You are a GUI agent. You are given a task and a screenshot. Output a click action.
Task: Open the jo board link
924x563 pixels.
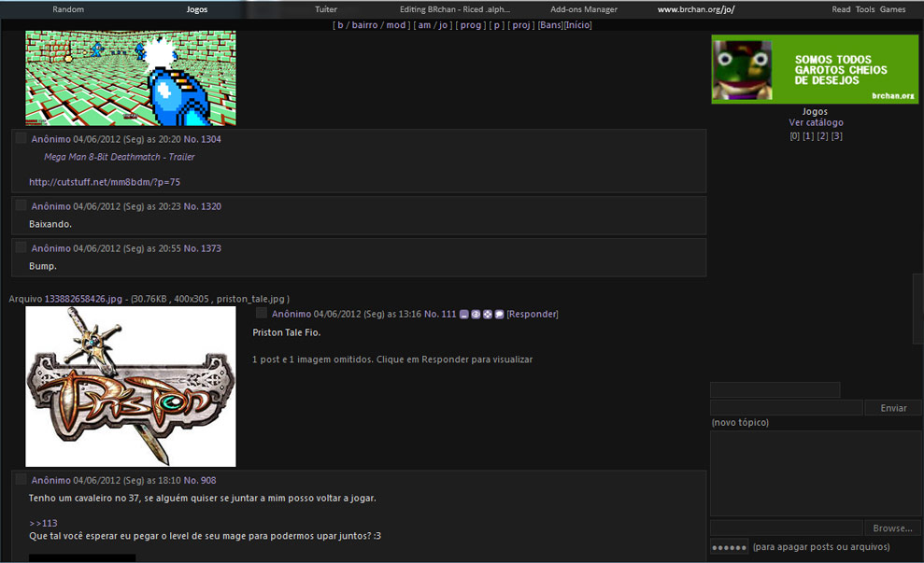(x=443, y=25)
